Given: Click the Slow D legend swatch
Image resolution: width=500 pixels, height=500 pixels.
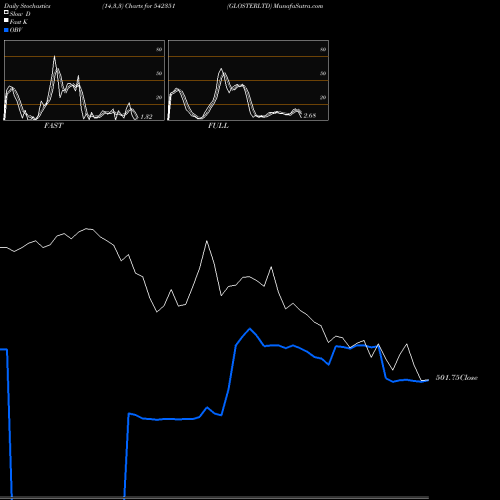Looking at the screenshot, I should (6, 12).
